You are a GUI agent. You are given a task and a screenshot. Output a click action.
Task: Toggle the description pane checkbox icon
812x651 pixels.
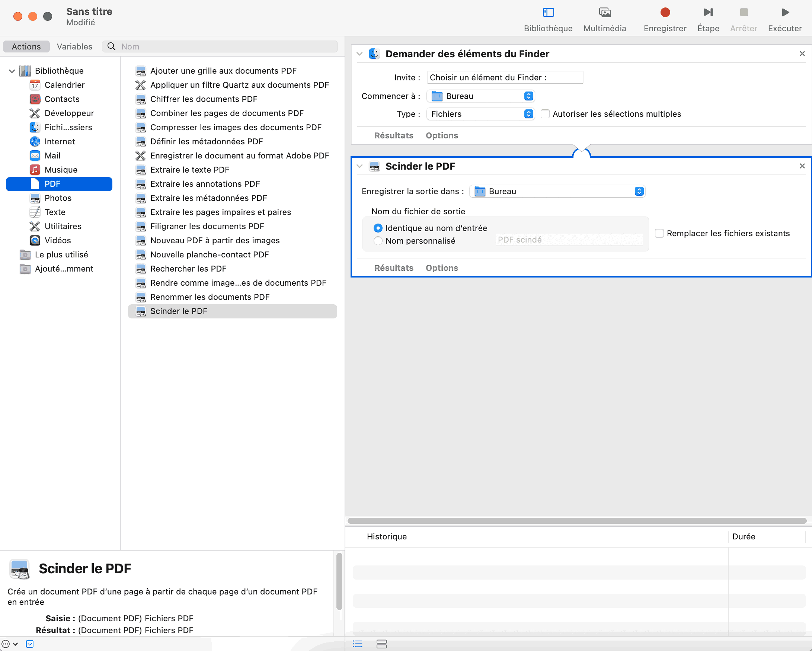coord(30,644)
